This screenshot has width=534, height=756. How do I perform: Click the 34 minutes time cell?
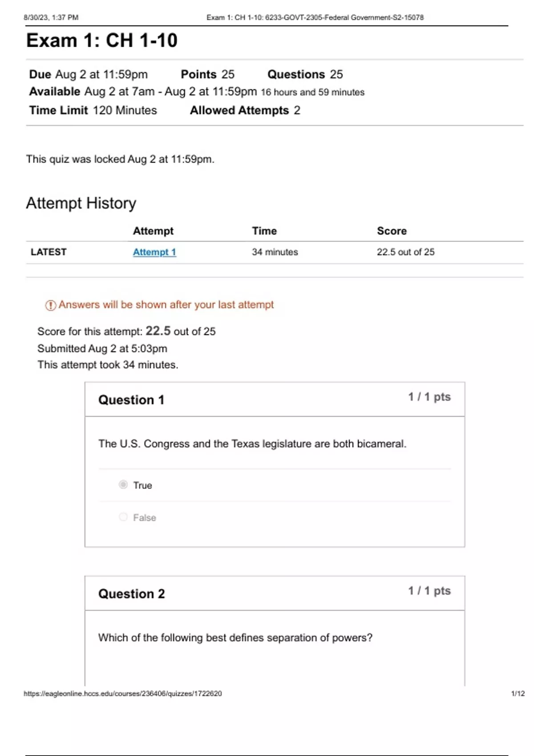275,252
